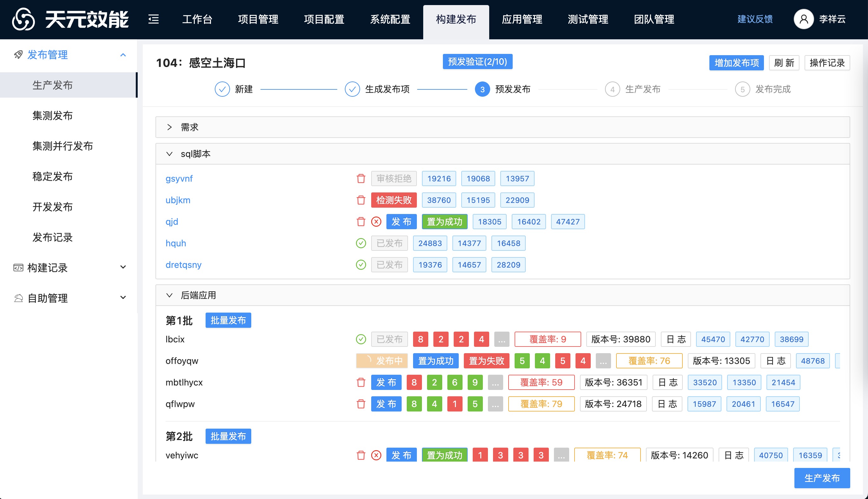
Task: Click the 覆盖率: 76 badge
Action: 649,361
